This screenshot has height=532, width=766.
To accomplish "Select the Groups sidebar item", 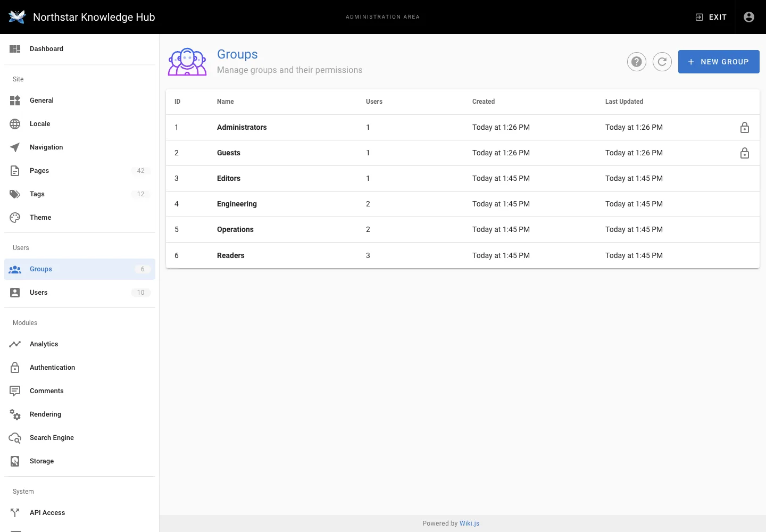I will coord(80,269).
